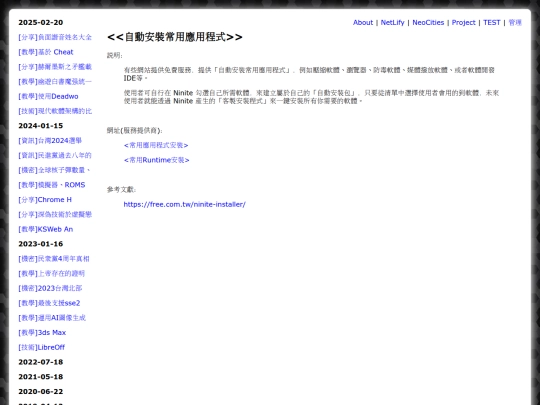Open the <常用應用程式安裝> link
Viewport: 540px width, 405px height.
pos(156,145)
